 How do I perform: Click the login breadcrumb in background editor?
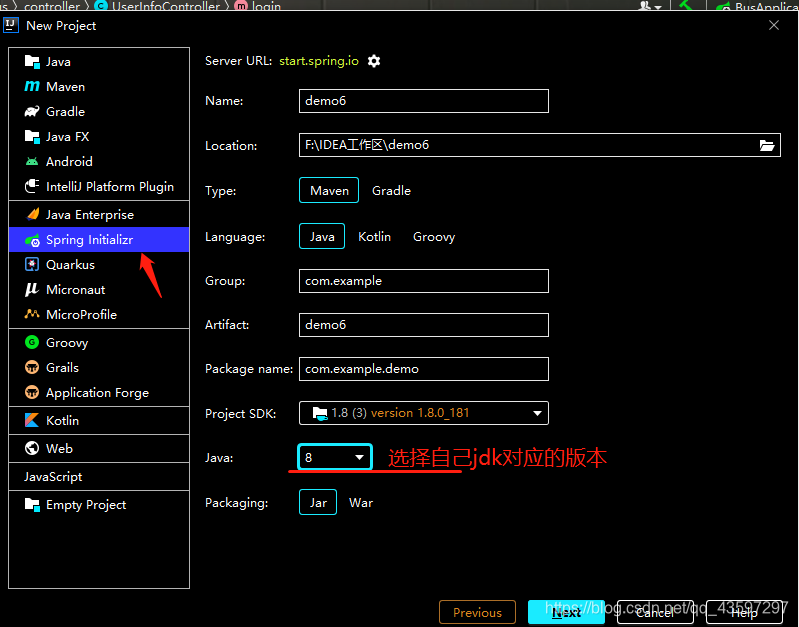click(266, 6)
